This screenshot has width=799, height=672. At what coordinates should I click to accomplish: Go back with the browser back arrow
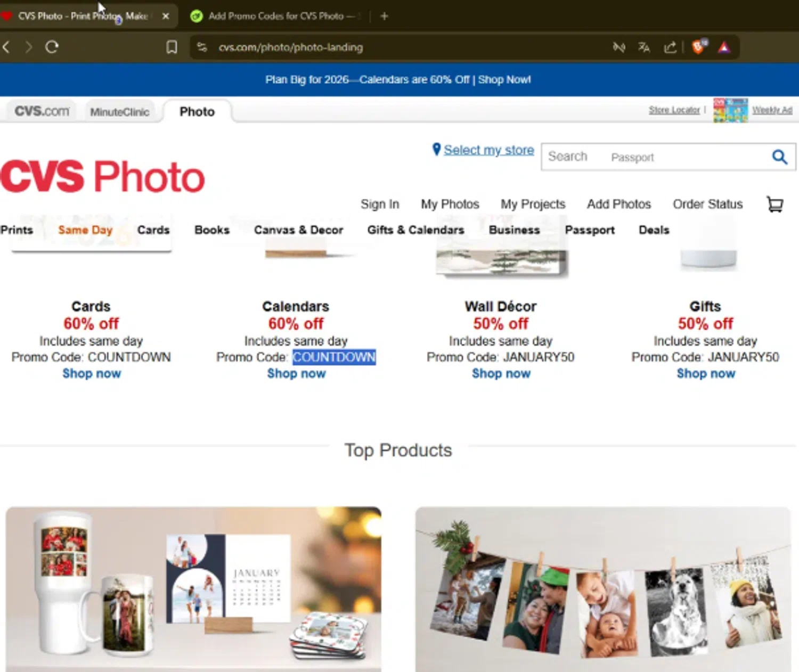[6, 47]
